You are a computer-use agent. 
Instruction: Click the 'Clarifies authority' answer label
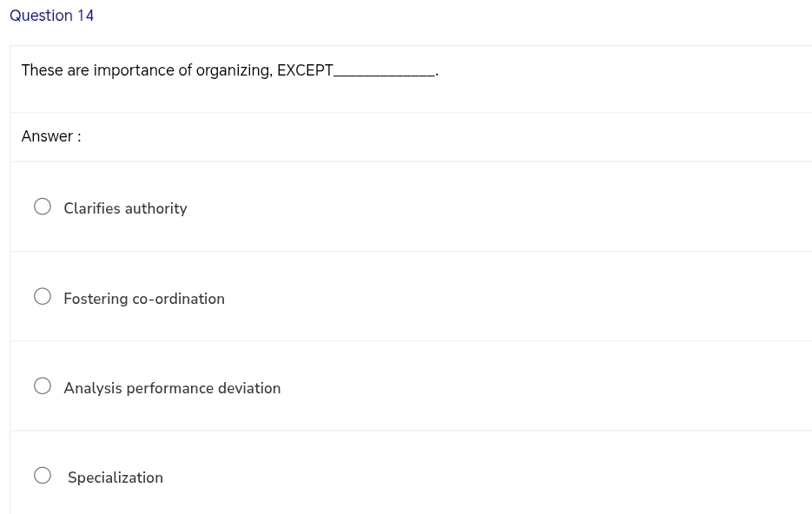pyautogui.click(x=125, y=208)
